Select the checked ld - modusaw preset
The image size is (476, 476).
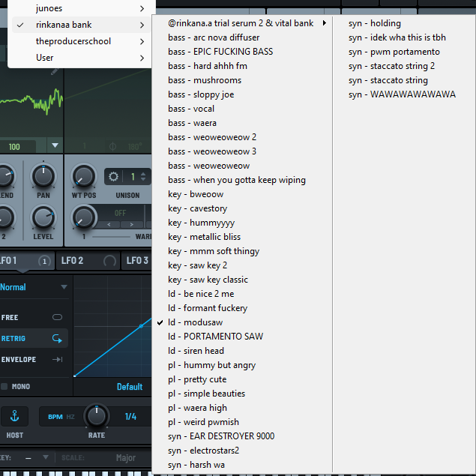242,322
